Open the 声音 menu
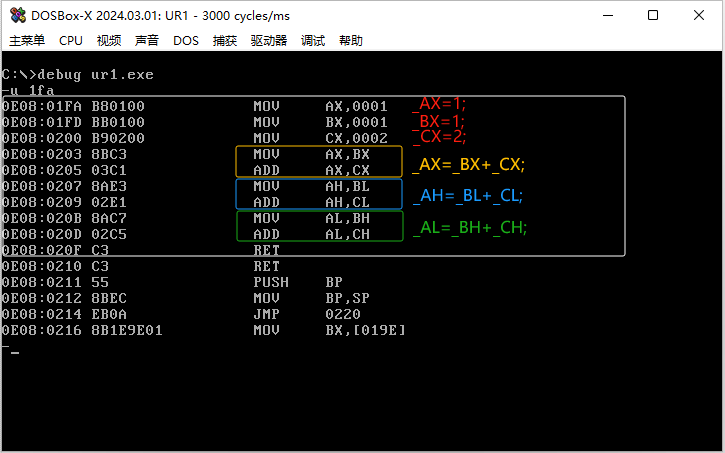725x453 pixels. [147, 41]
